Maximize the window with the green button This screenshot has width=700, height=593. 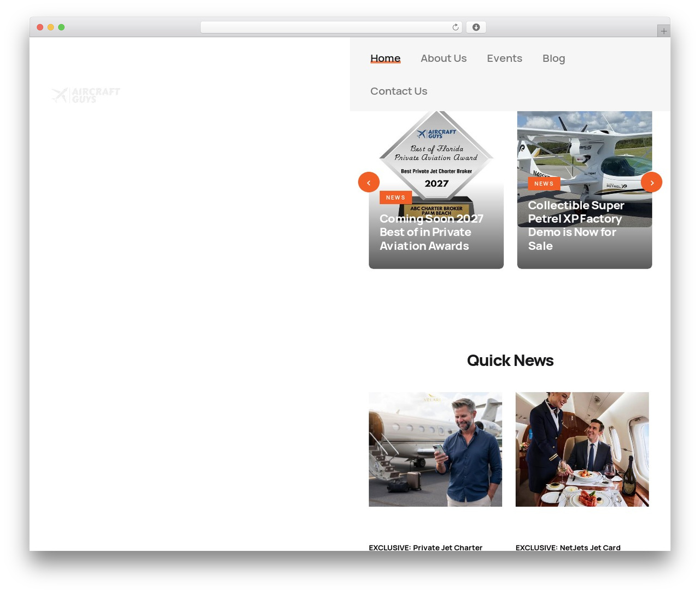pyautogui.click(x=61, y=27)
